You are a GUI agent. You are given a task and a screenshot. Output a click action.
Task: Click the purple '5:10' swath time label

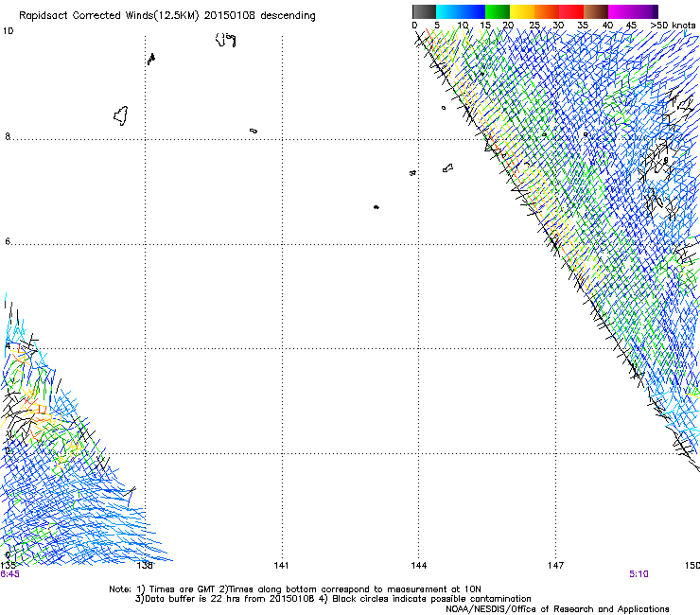point(639,574)
